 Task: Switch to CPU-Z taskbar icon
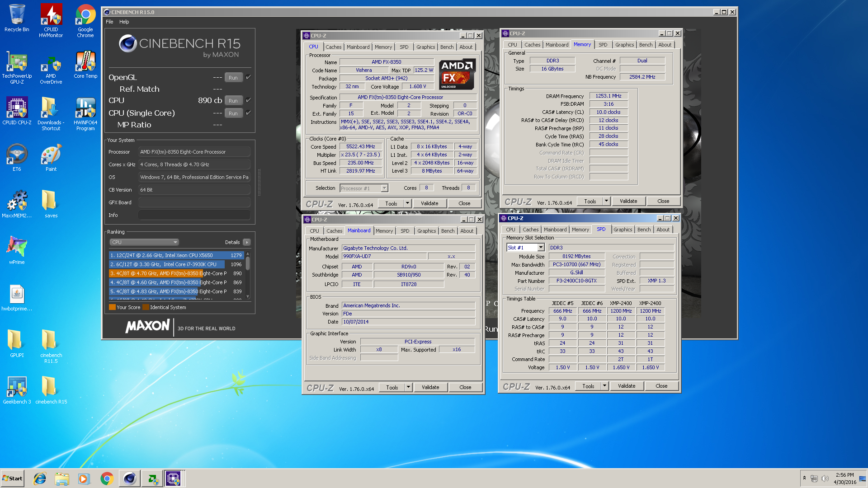(x=173, y=479)
